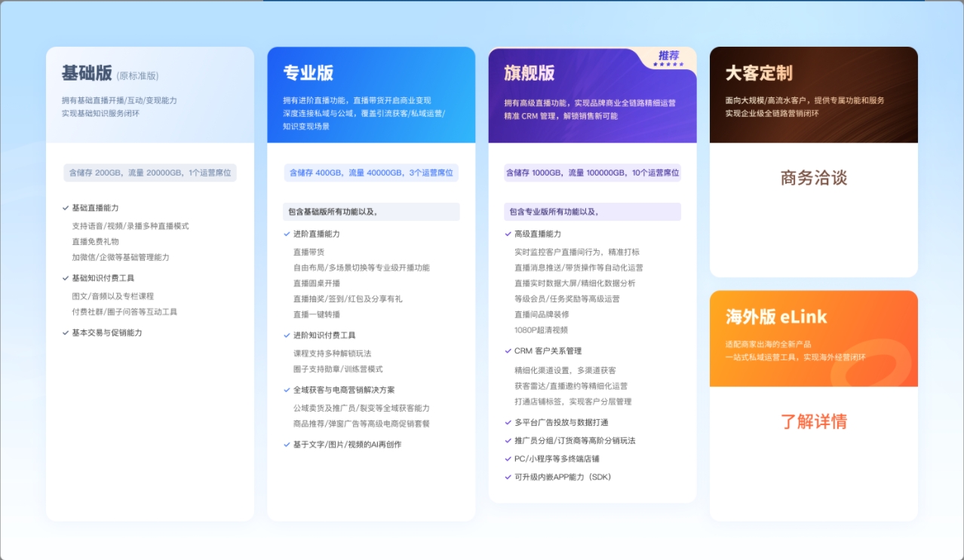Screen dimensions: 964x560
Task: Click the 商务洽谈 business contact link
Action: pyautogui.click(x=813, y=178)
